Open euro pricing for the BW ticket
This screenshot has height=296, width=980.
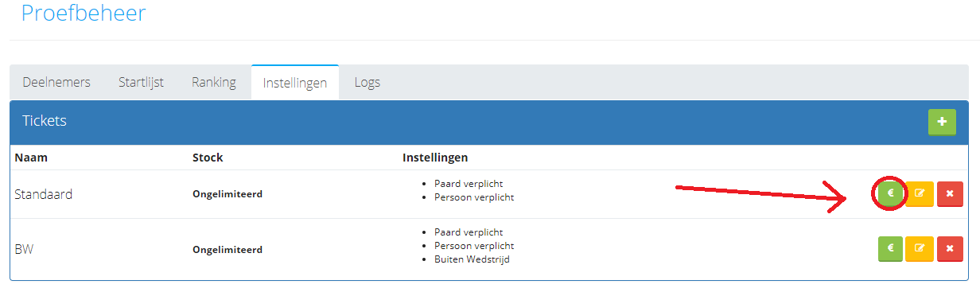[891, 249]
